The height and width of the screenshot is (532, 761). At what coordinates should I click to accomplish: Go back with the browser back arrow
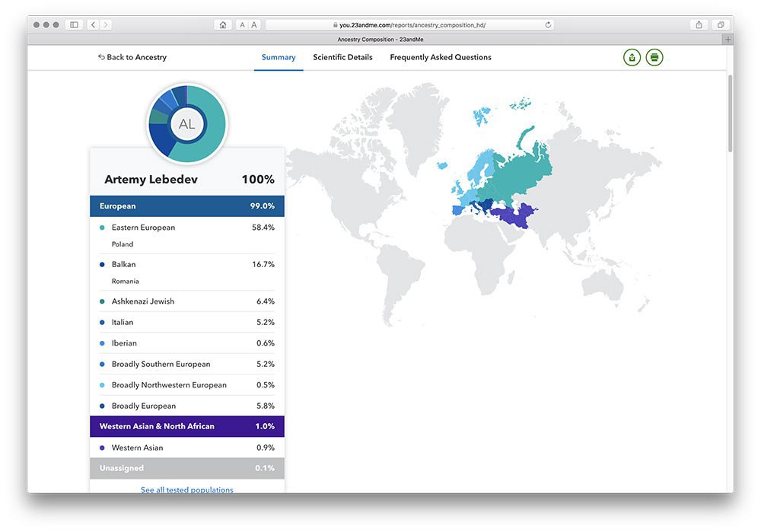[x=94, y=25]
